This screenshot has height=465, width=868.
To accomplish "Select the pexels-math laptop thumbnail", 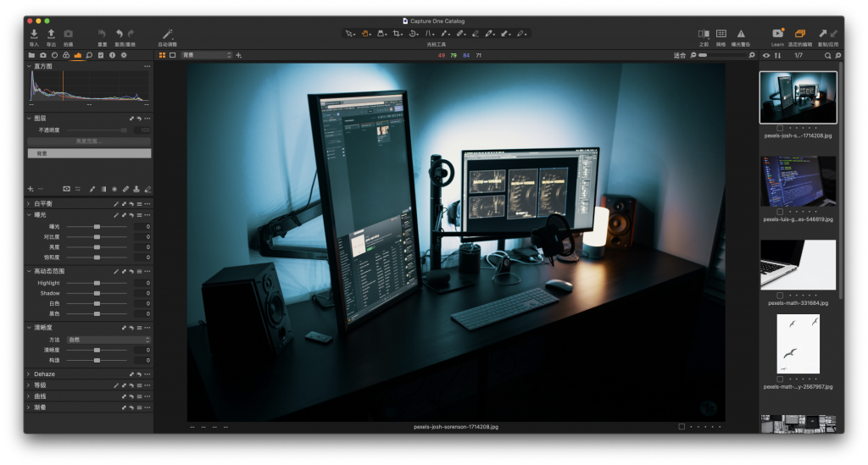I will (x=798, y=265).
